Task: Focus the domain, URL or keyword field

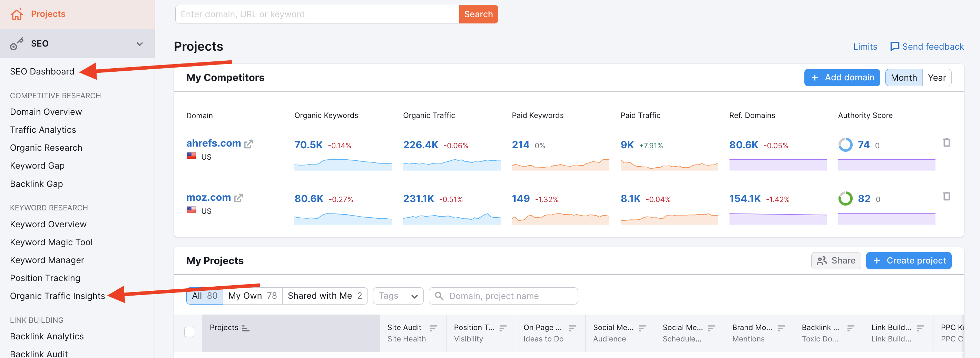Action: pyautogui.click(x=317, y=14)
